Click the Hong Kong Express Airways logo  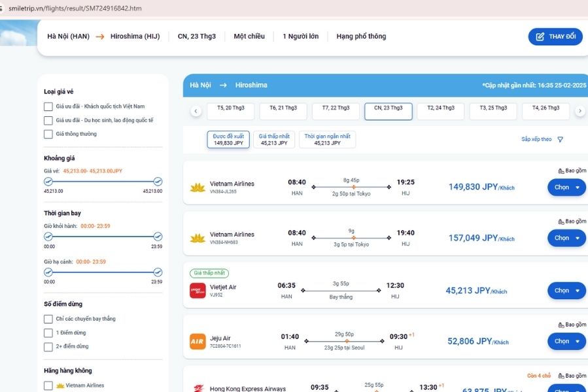198,388
